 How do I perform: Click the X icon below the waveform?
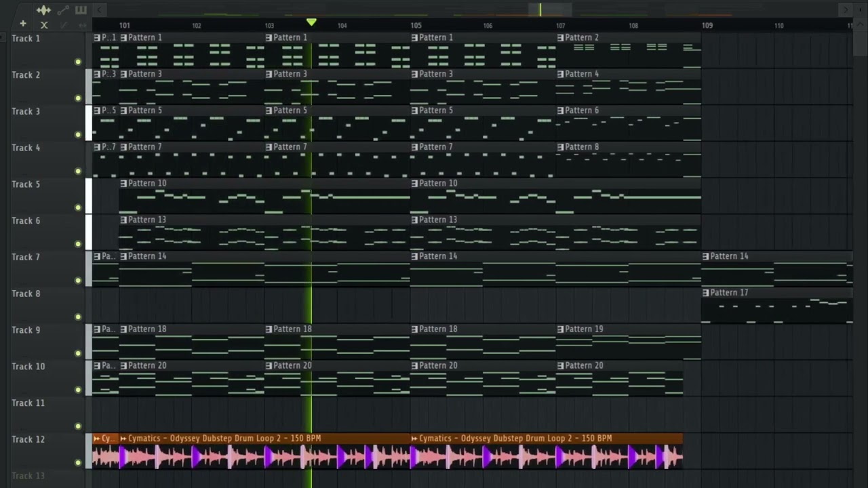tap(44, 25)
